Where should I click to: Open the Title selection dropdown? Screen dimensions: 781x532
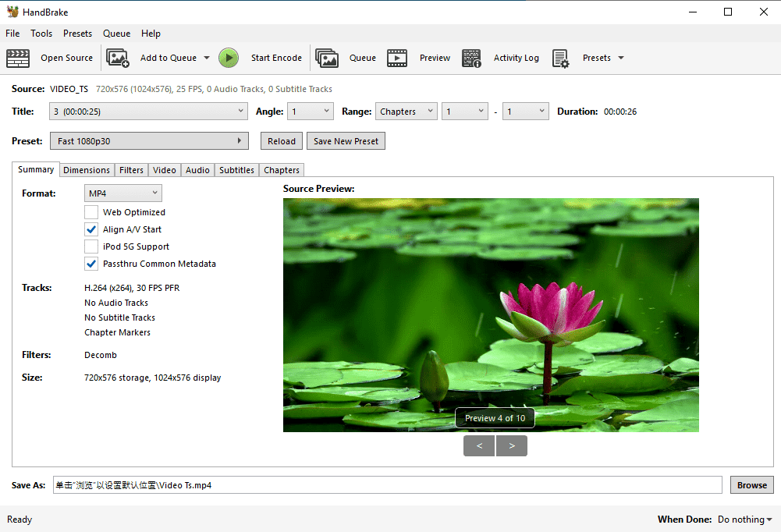point(148,112)
